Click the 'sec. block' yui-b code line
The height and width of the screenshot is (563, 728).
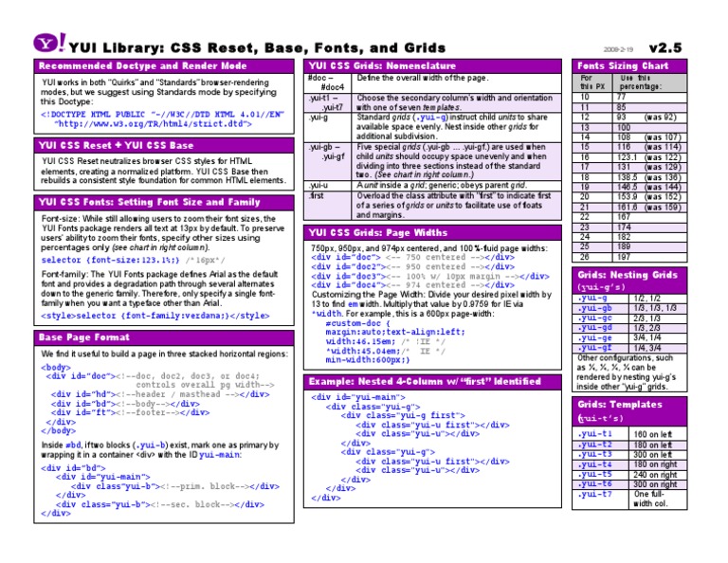coord(160,504)
